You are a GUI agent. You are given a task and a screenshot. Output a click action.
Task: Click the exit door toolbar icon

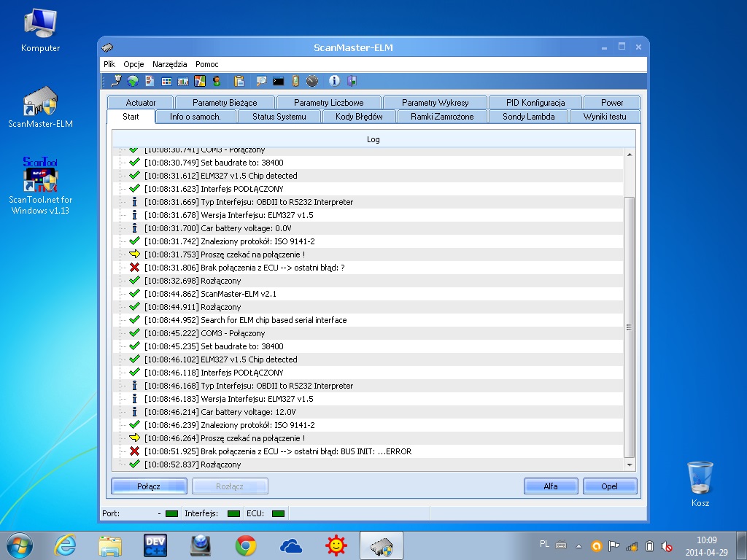pos(352,81)
